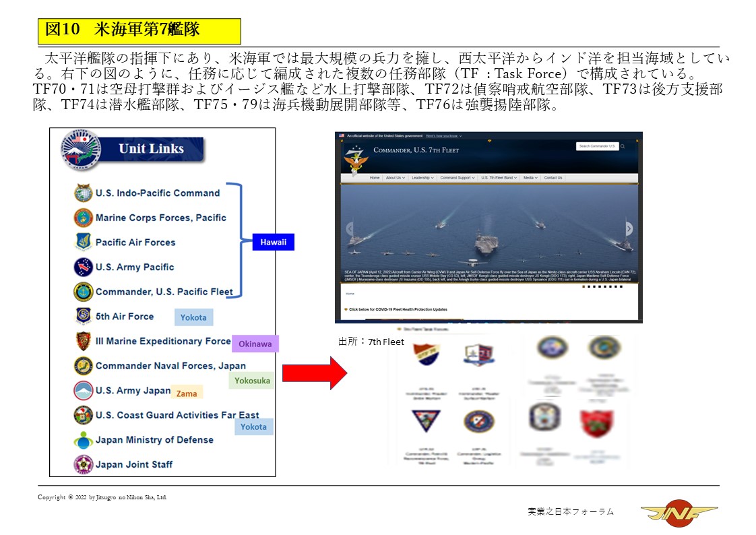Screen dimensions: 756x535
Task: Click the U.S. Army Japan Mt. Fuji emblem
Action: 84,391
